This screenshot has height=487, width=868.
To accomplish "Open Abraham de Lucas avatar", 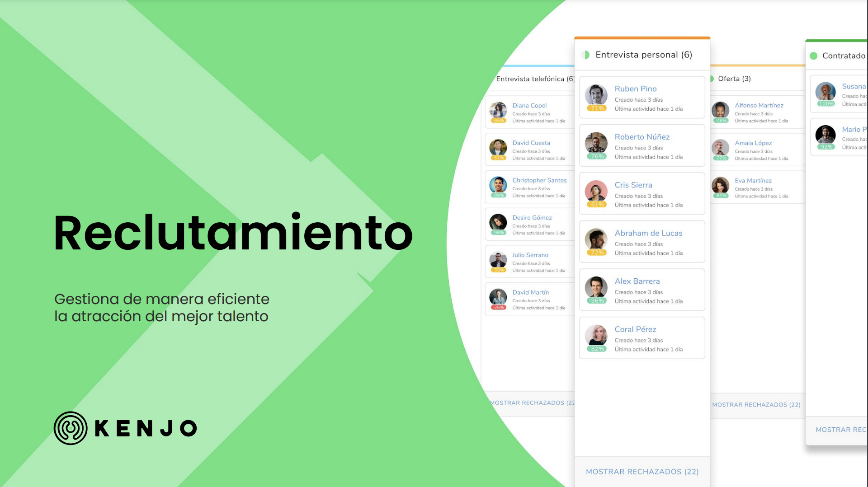I will [x=596, y=239].
